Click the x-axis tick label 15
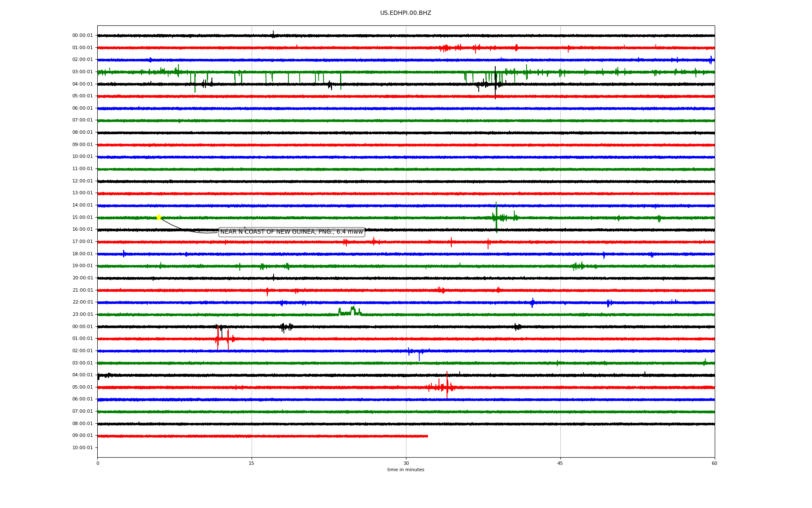Image resolution: width=812 pixels, height=508 pixels. pyautogui.click(x=252, y=463)
